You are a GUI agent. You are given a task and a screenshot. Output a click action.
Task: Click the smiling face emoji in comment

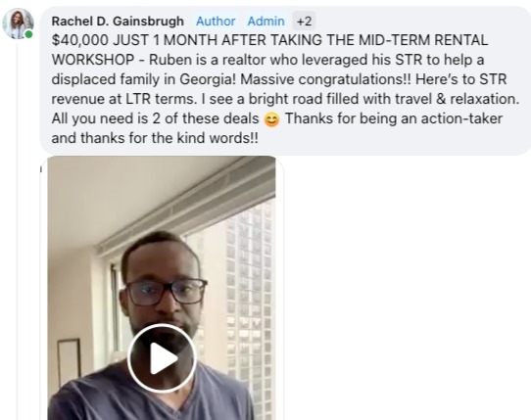[271, 119]
